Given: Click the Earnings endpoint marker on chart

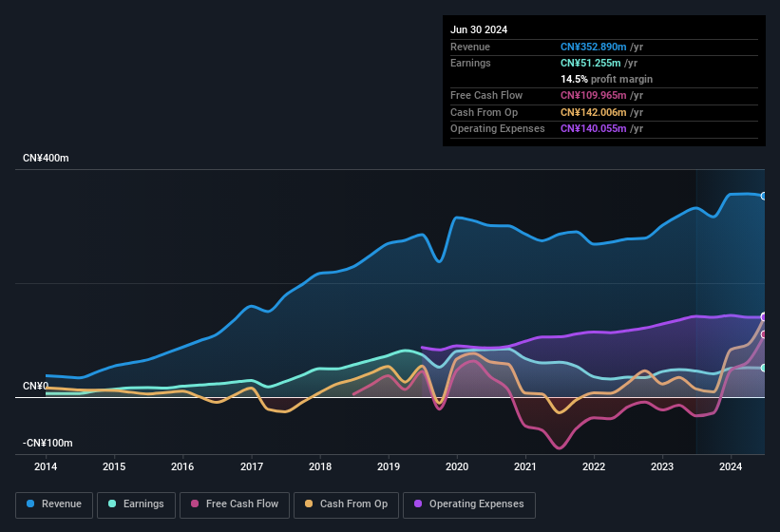Looking at the screenshot, I should coord(764,368).
